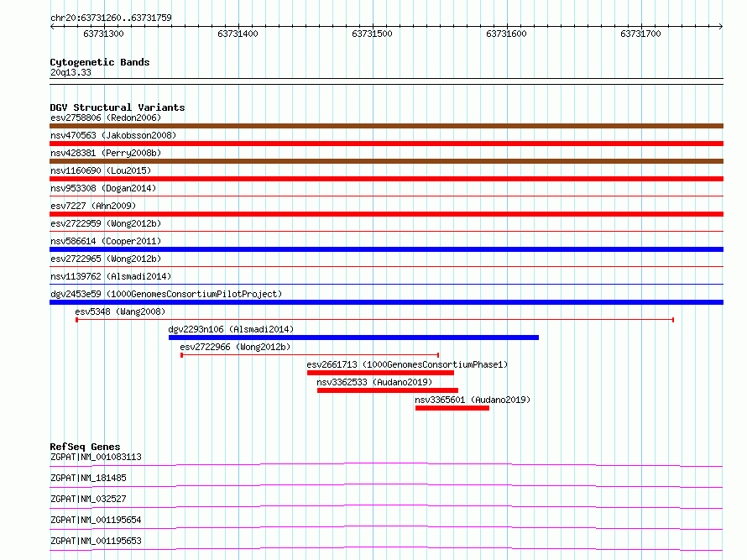Screen dimensions: 747x560
Task: Open gene label ZGPAT|NM_181485
Action: [88, 478]
